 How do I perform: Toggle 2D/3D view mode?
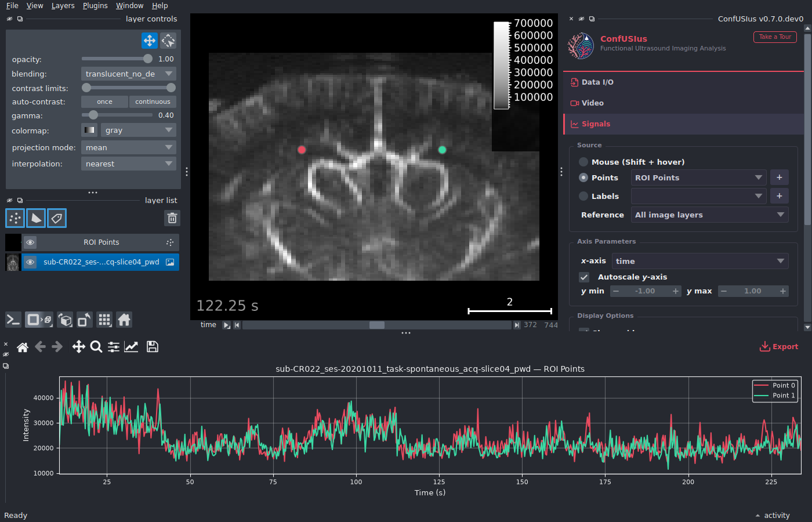pos(39,320)
